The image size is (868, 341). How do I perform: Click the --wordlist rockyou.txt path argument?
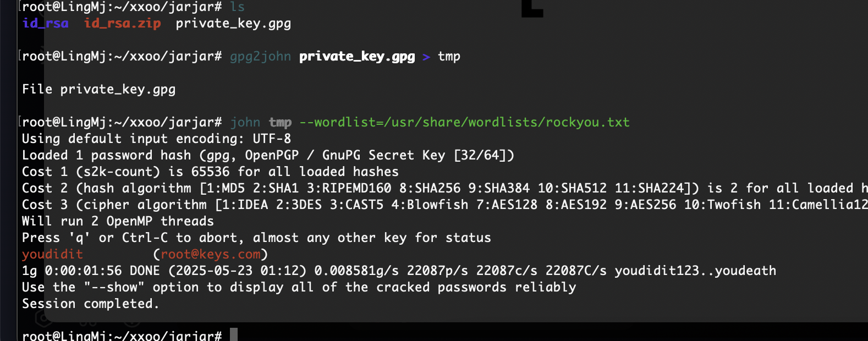coord(464,122)
